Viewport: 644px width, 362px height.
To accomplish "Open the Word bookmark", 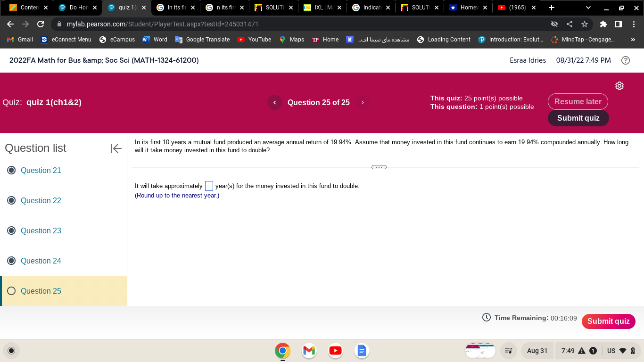I will [x=155, y=40].
